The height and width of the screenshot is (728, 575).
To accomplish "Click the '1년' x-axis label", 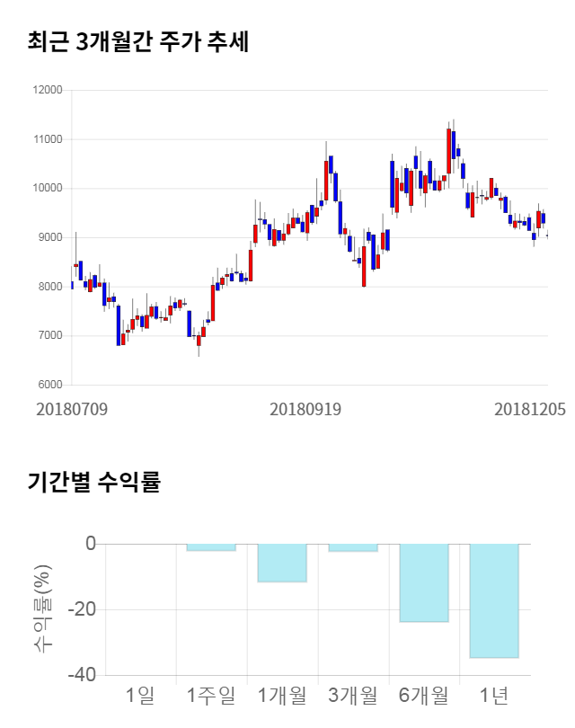I will [494, 695].
